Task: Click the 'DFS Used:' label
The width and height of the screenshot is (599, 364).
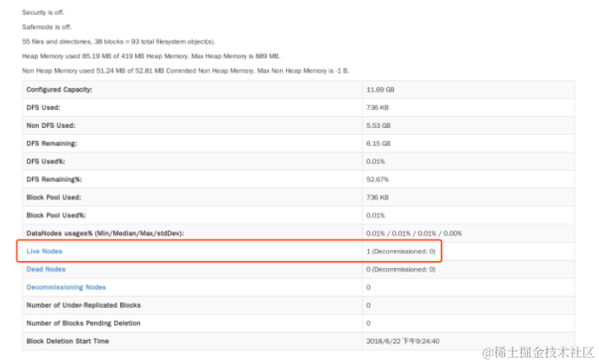Action: [43, 108]
